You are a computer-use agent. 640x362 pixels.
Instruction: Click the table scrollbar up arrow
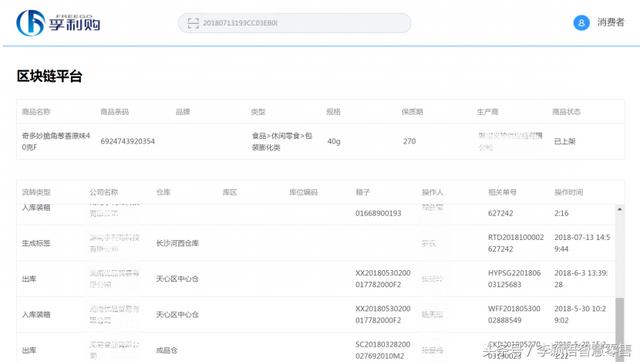620,209
